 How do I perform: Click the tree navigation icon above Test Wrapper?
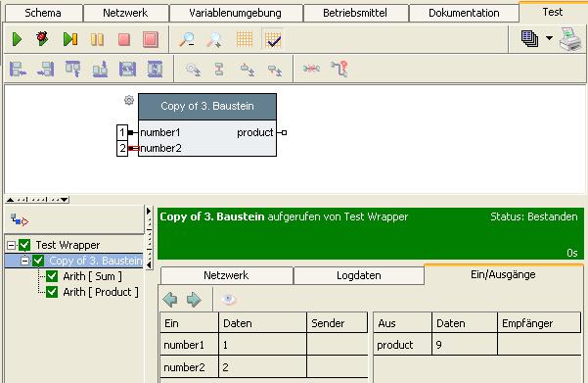(x=20, y=219)
